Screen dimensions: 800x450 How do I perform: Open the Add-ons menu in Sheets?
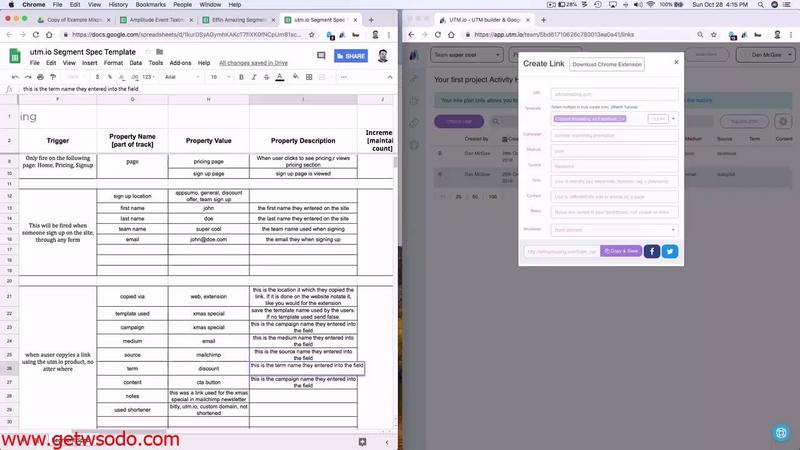180,63
